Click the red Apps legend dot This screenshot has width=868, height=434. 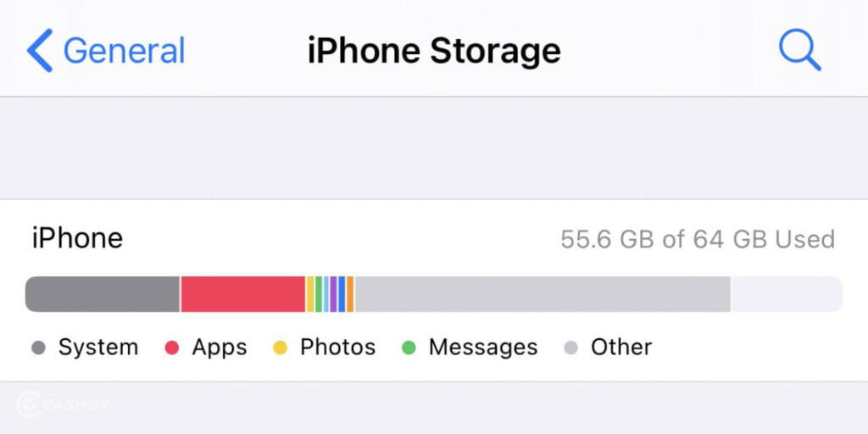[x=172, y=348]
